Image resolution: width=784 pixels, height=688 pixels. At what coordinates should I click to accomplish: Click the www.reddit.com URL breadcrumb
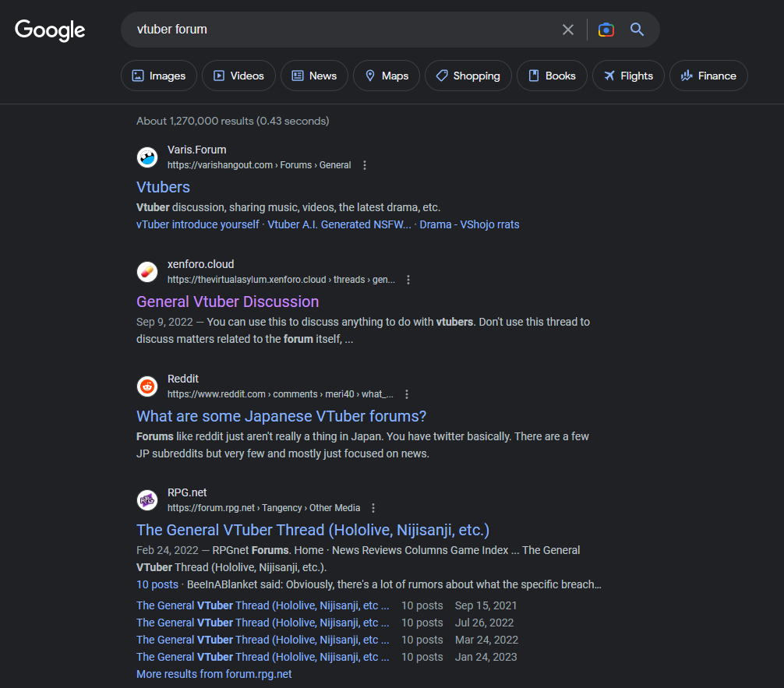pyautogui.click(x=280, y=394)
